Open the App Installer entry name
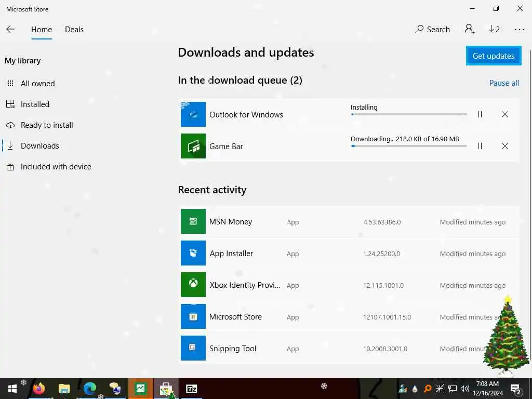This screenshot has height=399, width=532. pos(231,254)
